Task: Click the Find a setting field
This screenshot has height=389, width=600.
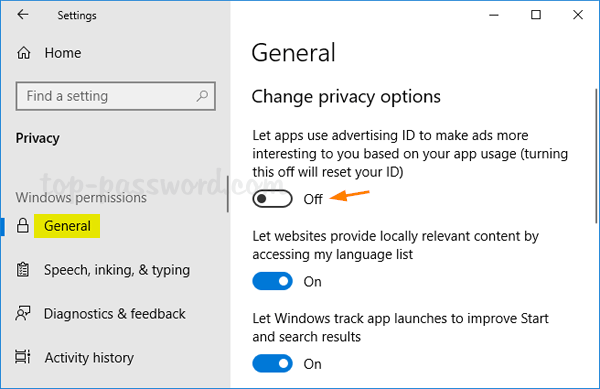Action: pyautogui.click(x=116, y=96)
